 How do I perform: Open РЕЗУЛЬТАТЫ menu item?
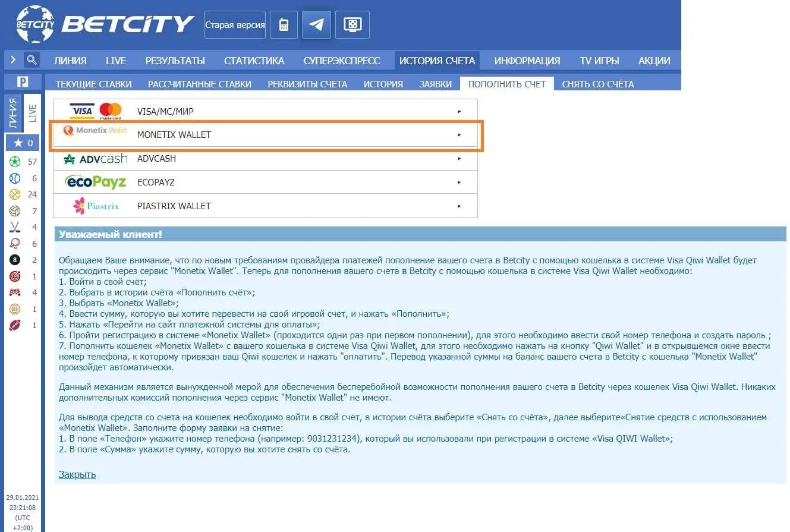coord(175,61)
